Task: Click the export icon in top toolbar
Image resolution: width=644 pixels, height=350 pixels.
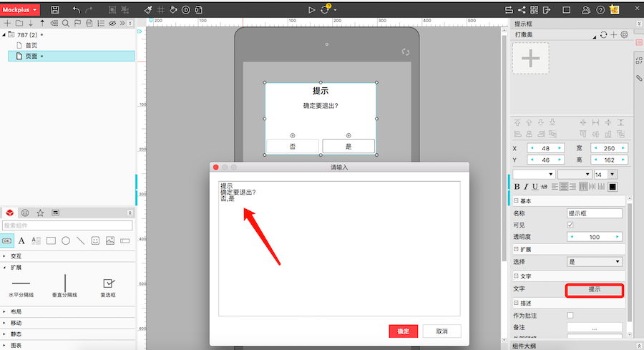Action: (x=547, y=10)
